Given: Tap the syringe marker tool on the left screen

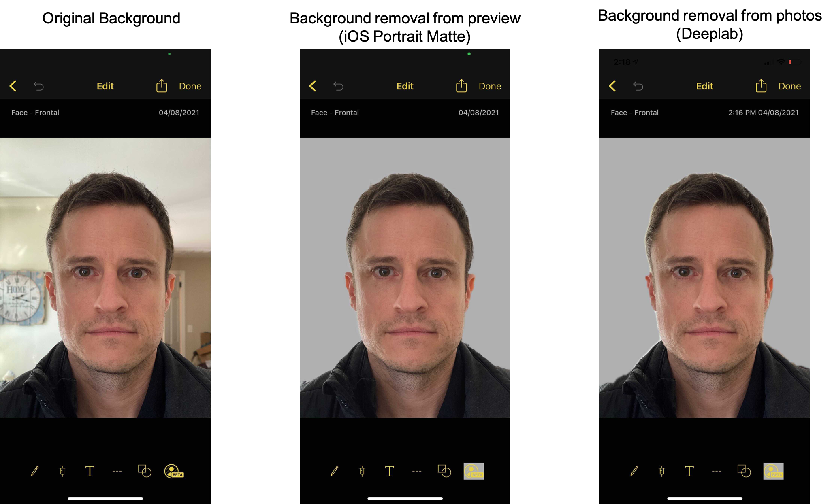Looking at the screenshot, I should 62,471.
